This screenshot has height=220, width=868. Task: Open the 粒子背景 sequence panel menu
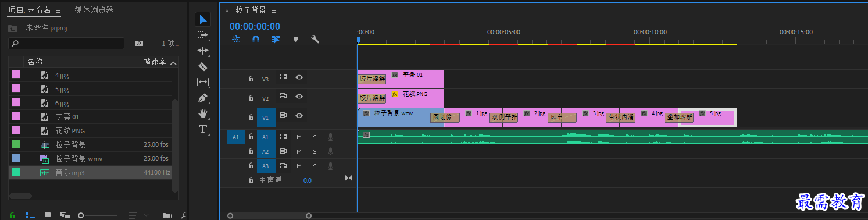[x=274, y=10]
